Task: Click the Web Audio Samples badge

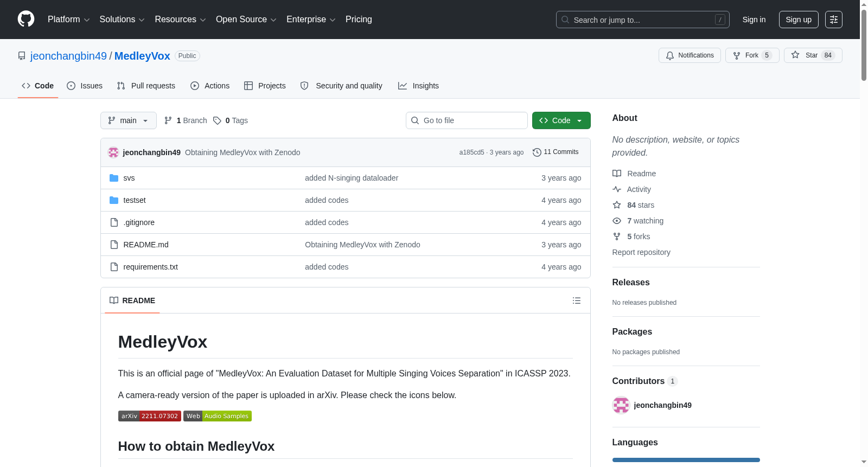Action: pos(218,416)
